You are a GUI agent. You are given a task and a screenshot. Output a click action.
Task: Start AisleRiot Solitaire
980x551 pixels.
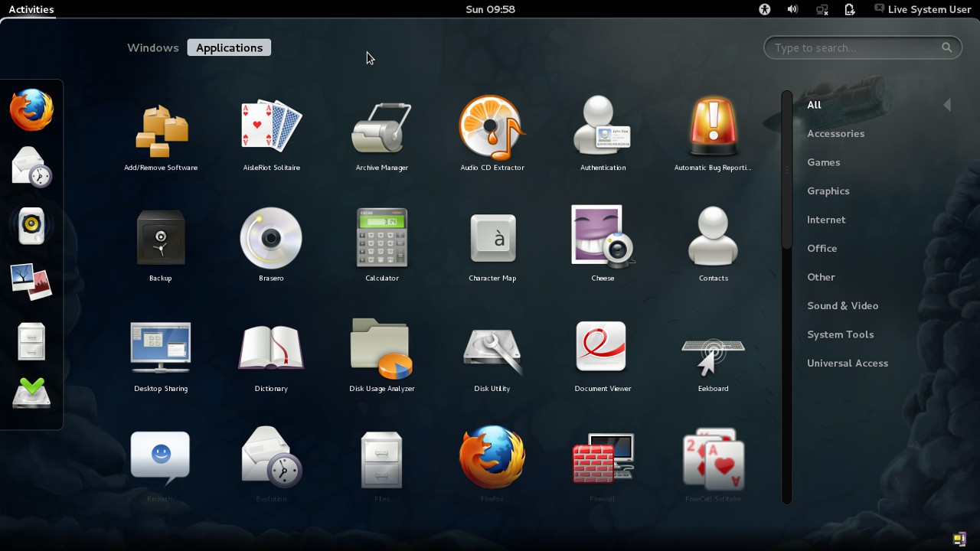pos(271,127)
